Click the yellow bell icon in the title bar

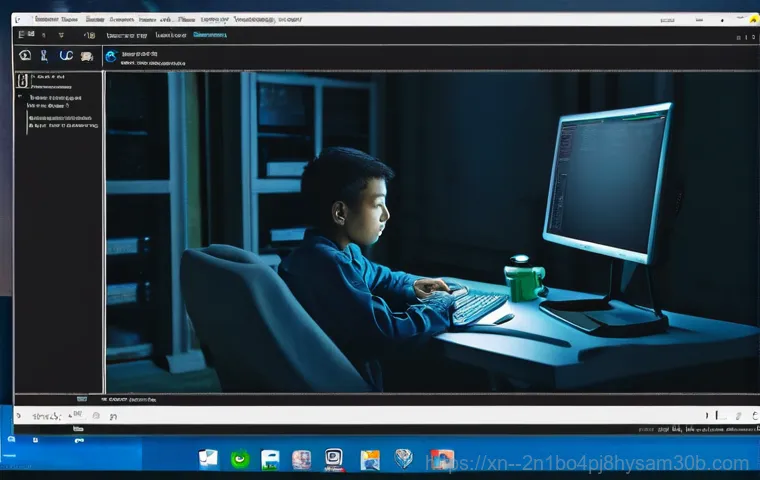(x=754, y=20)
